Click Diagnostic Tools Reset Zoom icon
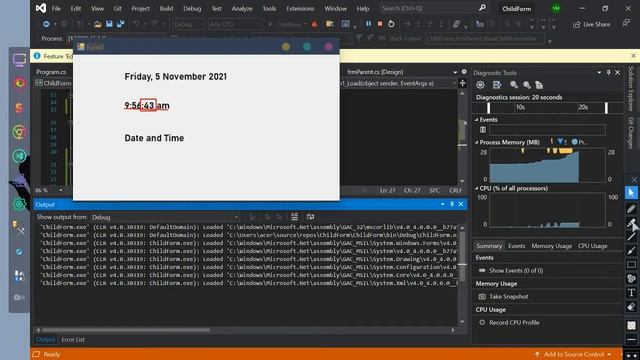The width and height of the screenshot is (640, 360). [x=539, y=85]
